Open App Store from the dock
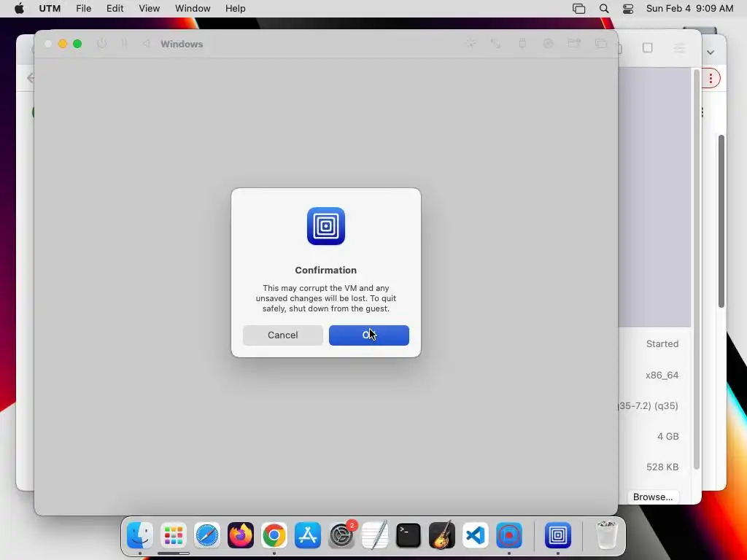 pyautogui.click(x=308, y=535)
